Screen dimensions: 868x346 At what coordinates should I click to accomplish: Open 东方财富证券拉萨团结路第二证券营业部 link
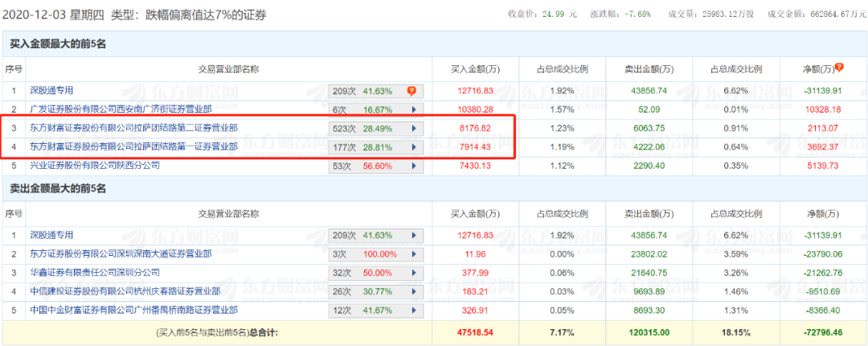tap(134, 128)
